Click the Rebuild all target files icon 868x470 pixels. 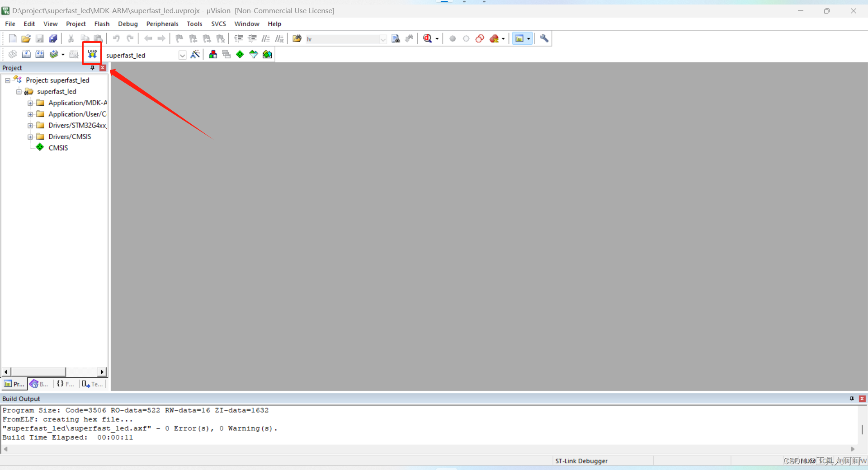[x=40, y=54]
